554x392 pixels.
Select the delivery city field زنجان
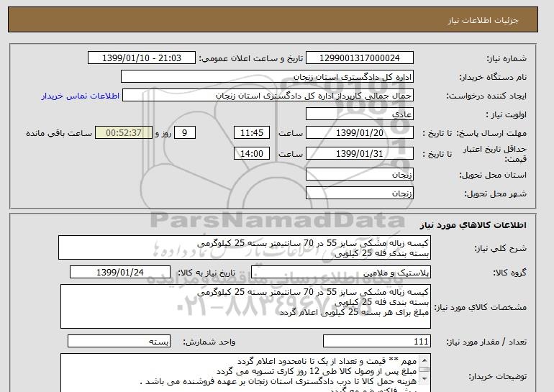pyautogui.click(x=359, y=193)
